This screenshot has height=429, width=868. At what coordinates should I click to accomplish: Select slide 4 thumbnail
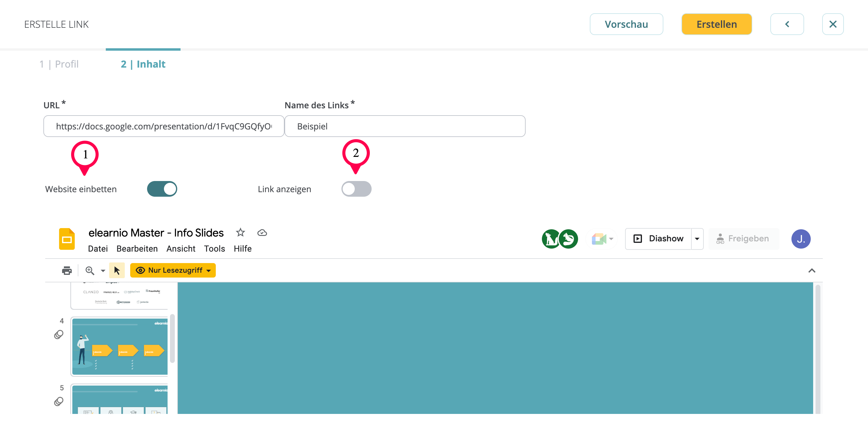[x=119, y=346]
